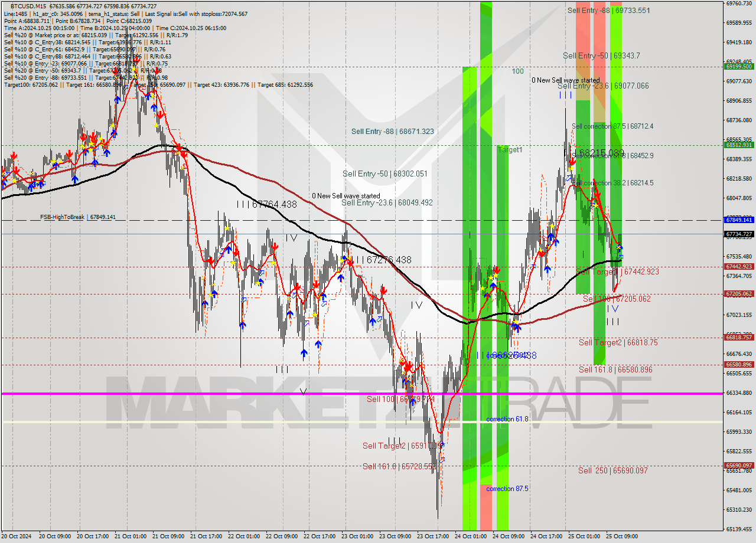This screenshot has height=543, width=756.
Task: Click red price tag 67205.062 on axis
Action: coord(738,293)
